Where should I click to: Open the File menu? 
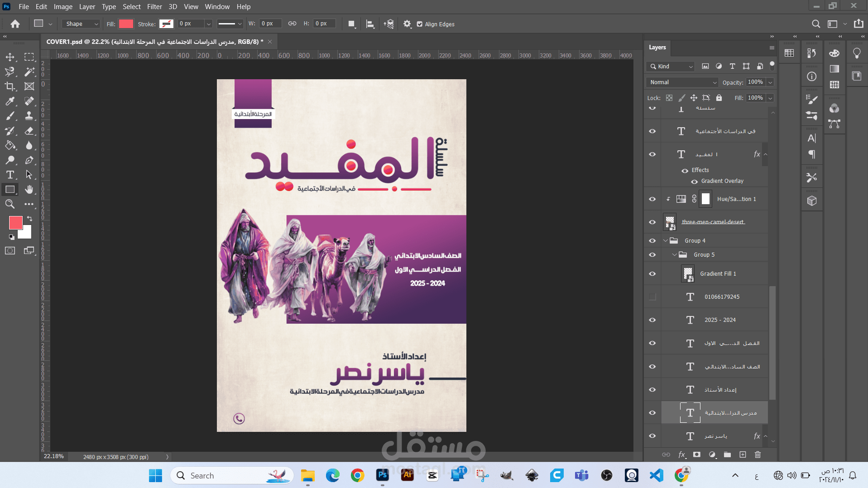tap(24, 6)
